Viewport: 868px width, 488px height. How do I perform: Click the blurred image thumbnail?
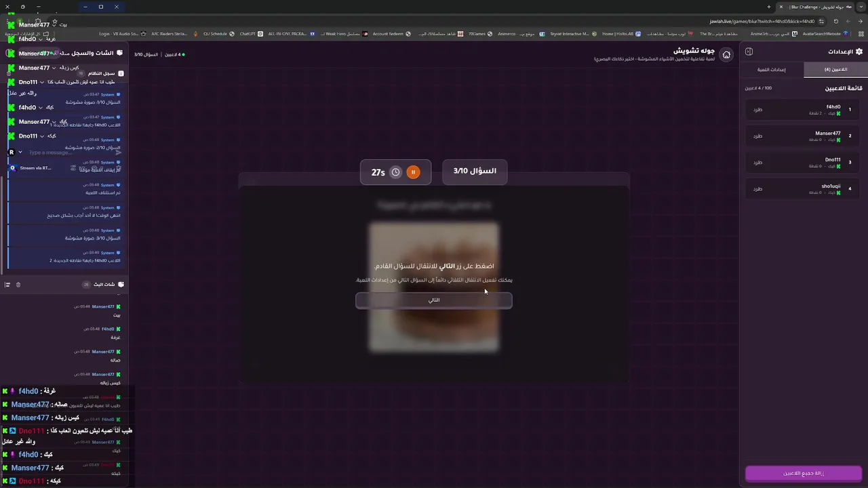tap(434, 287)
